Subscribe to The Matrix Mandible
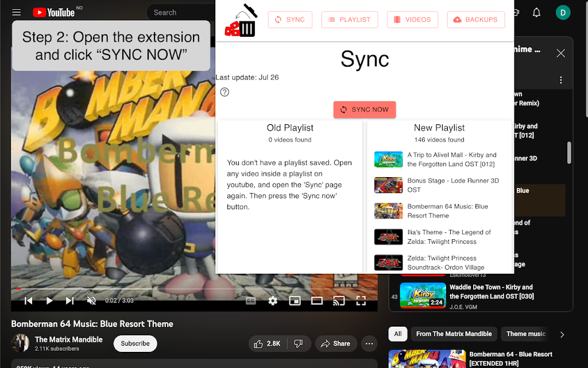Viewport: 588px width, 368px height. point(135,344)
